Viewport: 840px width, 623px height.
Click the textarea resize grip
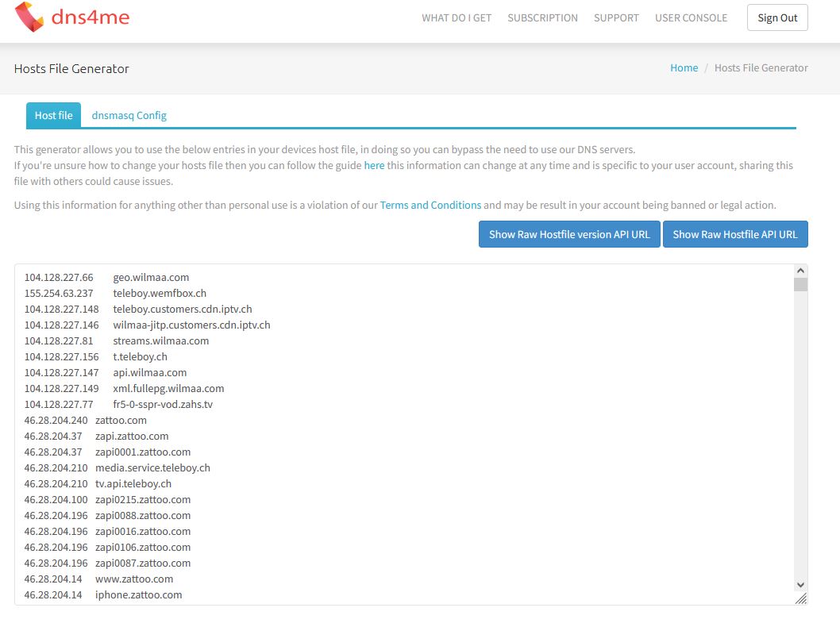[x=801, y=599]
